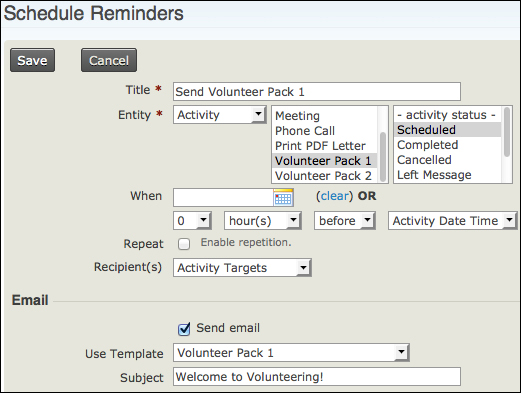Screen dimensions: 521x393
Task: Uncheck the Send email checkbox
Action: tap(184, 329)
